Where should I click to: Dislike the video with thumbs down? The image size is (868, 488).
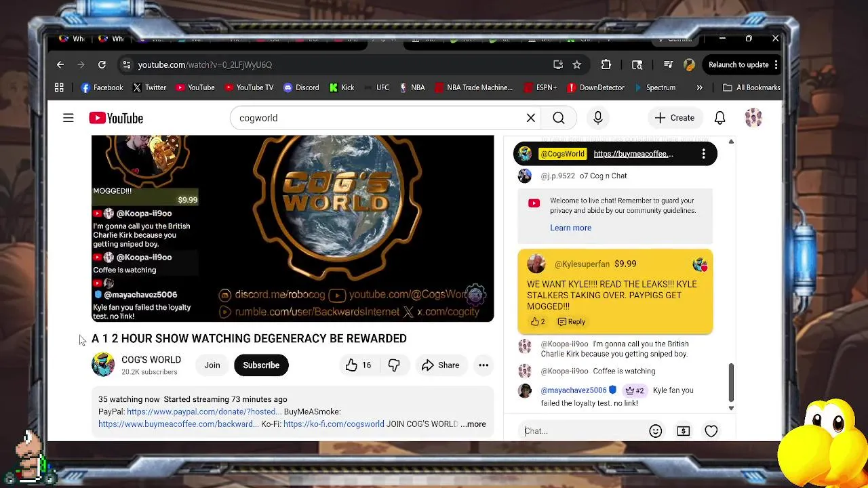[394, 365]
